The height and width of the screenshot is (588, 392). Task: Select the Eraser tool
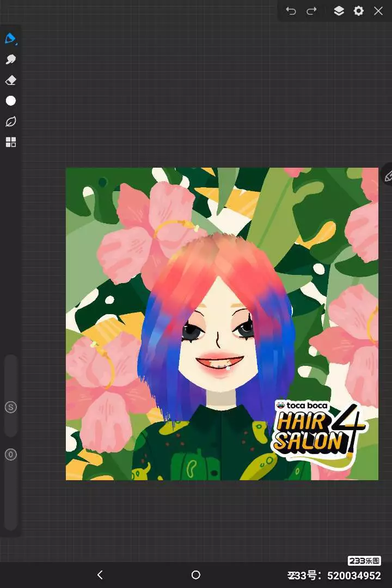(10, 81)
